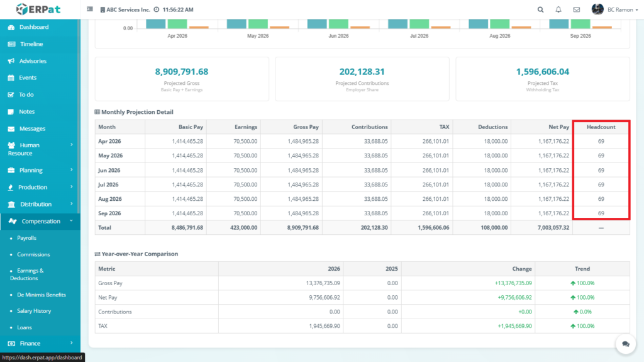This screenshot has width=644, height=362.
Task: Click the Advisories megaphone icon
Action: 11,61
